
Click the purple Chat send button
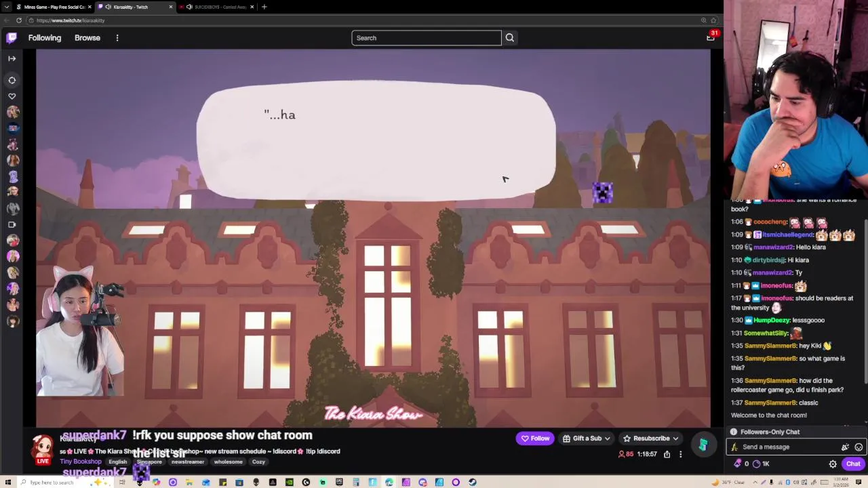coord(853,464)
